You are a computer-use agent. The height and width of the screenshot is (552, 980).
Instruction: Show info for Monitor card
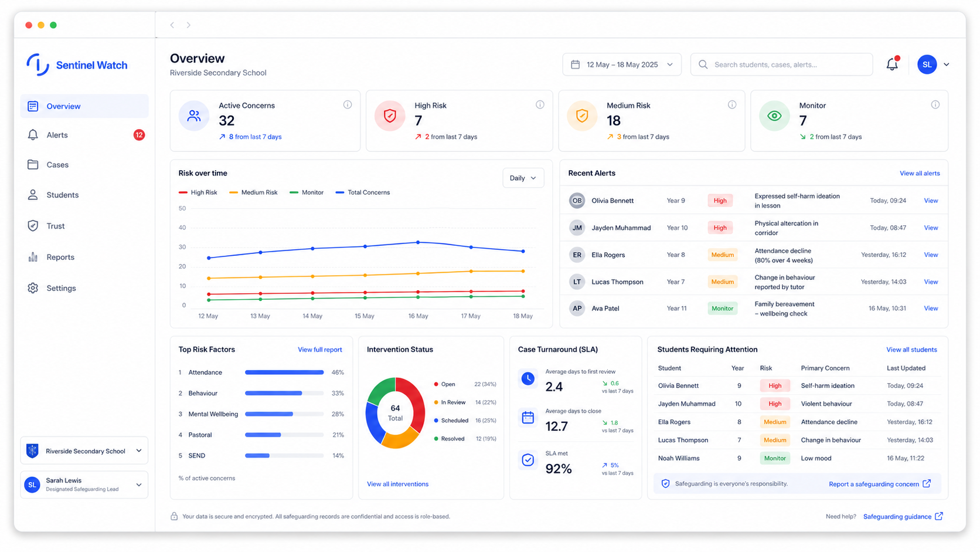click(935, 105)
